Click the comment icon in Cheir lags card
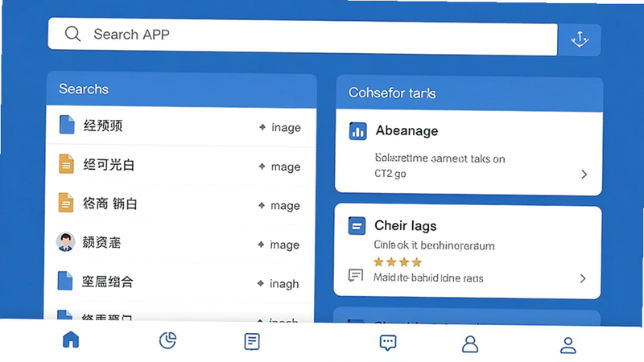Viewport: 644px width, 362px height. click(355, 275)
